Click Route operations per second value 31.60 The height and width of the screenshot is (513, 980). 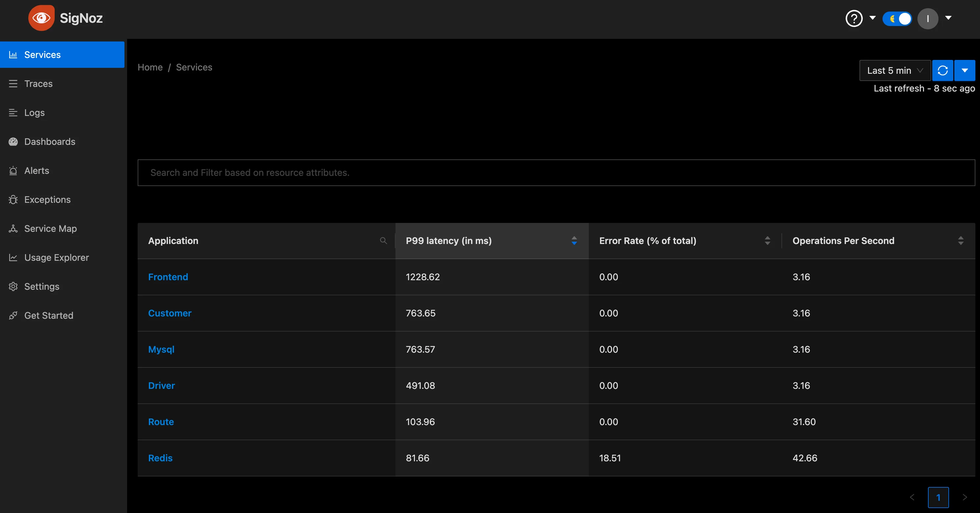click(804, 422)
